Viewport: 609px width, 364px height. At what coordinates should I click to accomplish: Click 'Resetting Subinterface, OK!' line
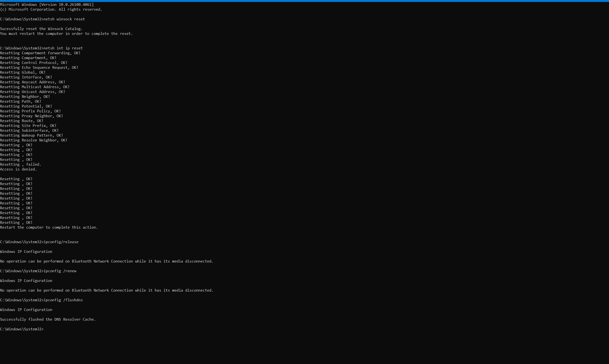29,131
